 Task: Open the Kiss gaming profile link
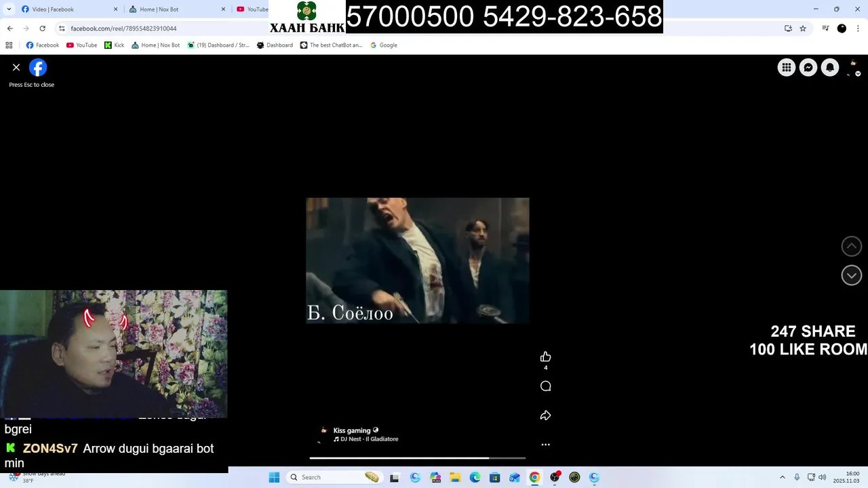pyautogui.click(x=352, y=430)
